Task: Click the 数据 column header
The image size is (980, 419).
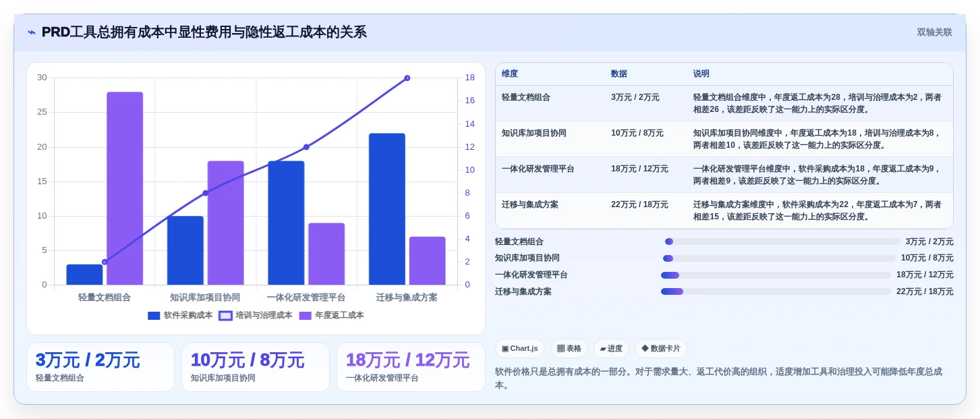Action: [619, 74]
